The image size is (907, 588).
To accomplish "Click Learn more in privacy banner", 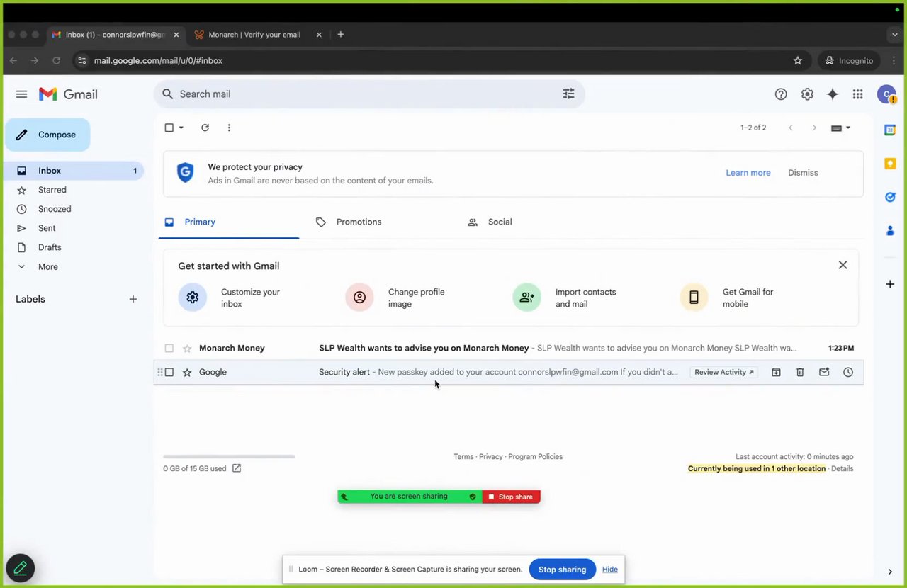I will click(748, 173).
